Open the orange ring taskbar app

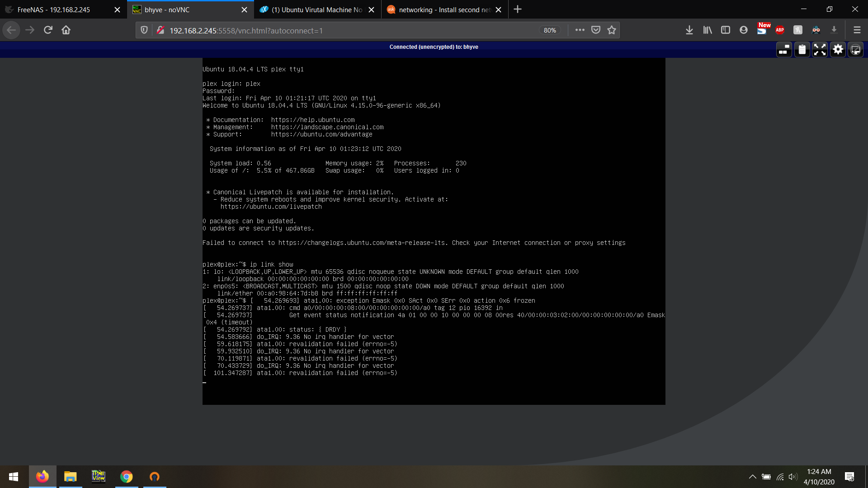[x=155, y=477]
